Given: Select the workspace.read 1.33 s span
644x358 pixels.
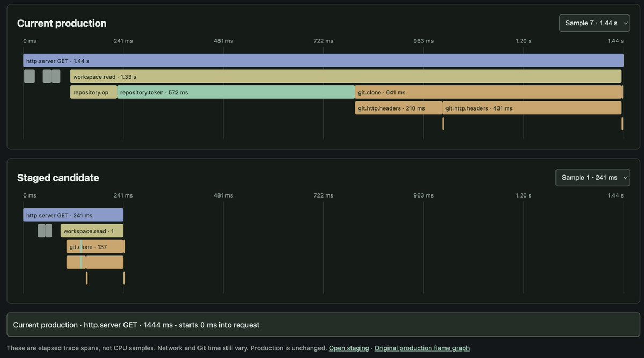Looking at the screenshot, I should [346, 76].
